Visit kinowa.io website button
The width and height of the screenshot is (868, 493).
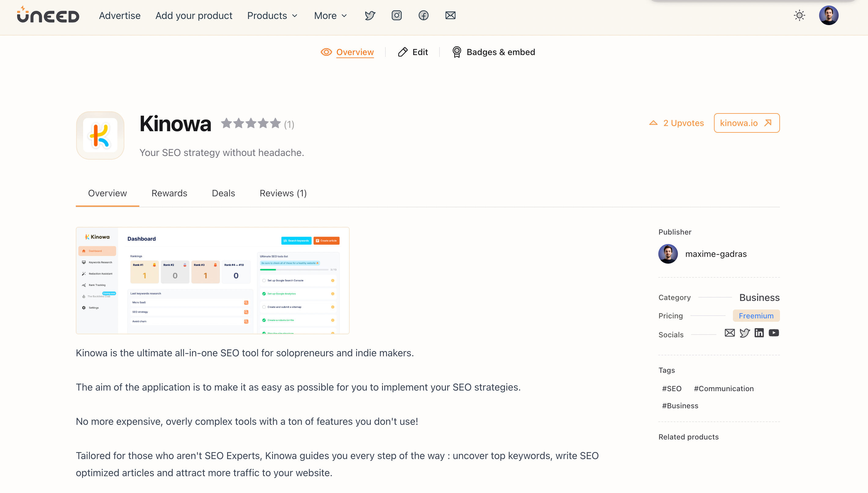pos(747,123)
